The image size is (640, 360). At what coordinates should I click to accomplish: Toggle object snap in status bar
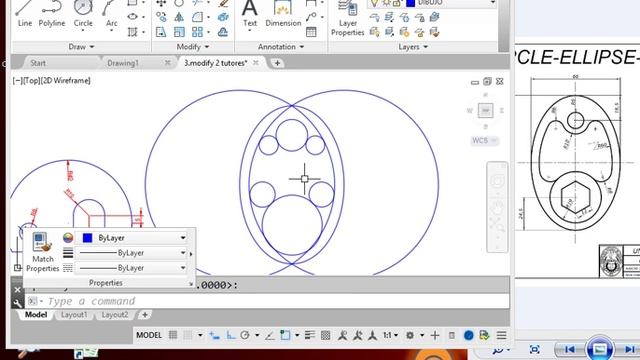click(285, 336)
